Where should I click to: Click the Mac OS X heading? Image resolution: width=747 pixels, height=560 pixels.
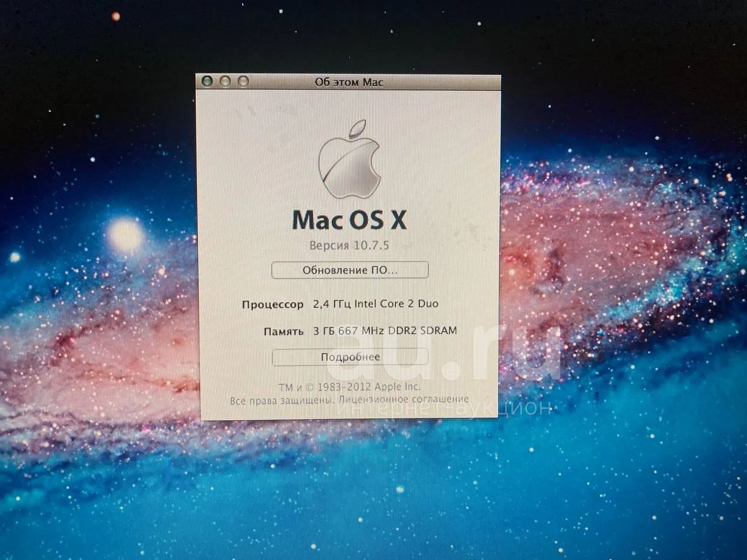349,219
